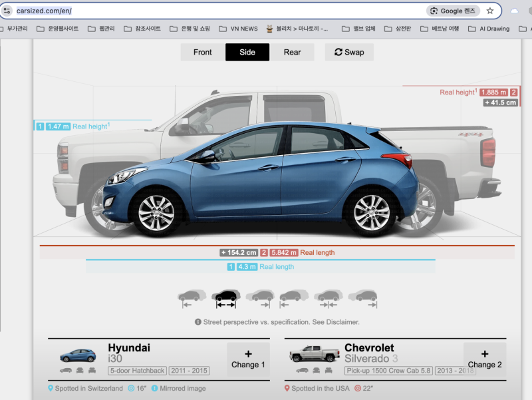Align cars at rear bumper icon

[x=362, y=298]
